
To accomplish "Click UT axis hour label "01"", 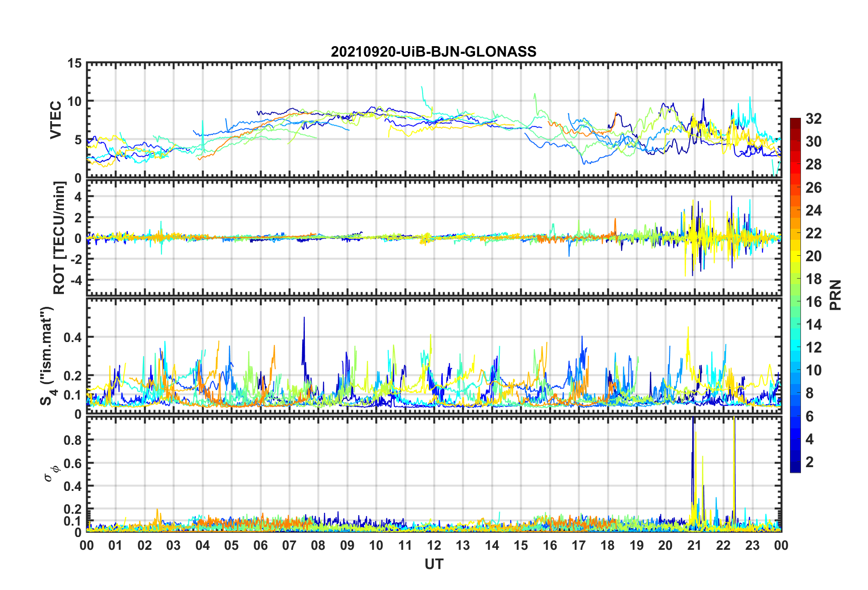I will [x=115, y=545].
